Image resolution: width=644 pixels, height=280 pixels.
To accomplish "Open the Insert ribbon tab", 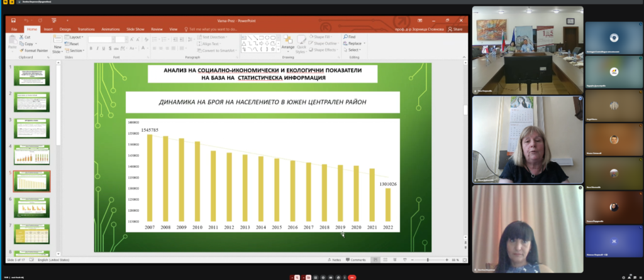I will pyautogui.click(x=48, y=29).
